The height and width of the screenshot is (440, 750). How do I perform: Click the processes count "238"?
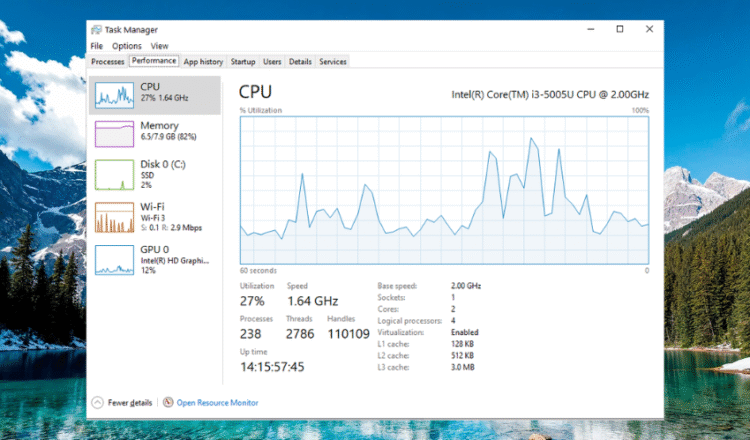point(251,334)
